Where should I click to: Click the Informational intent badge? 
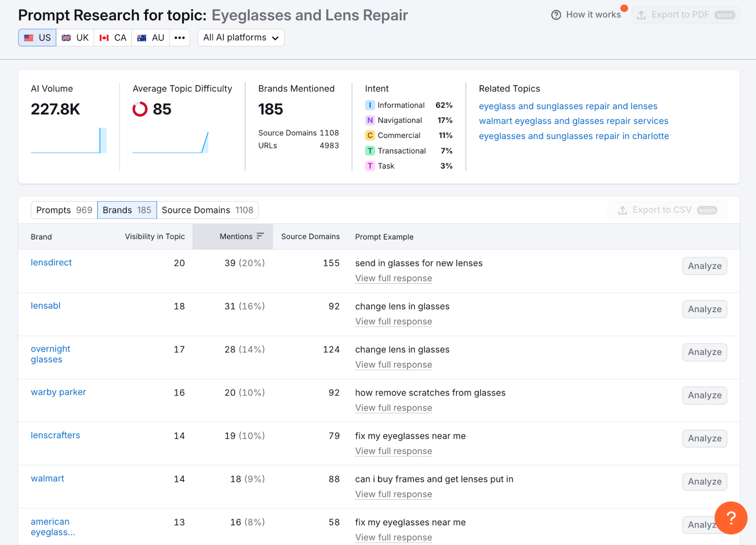[x=370, y=105]
